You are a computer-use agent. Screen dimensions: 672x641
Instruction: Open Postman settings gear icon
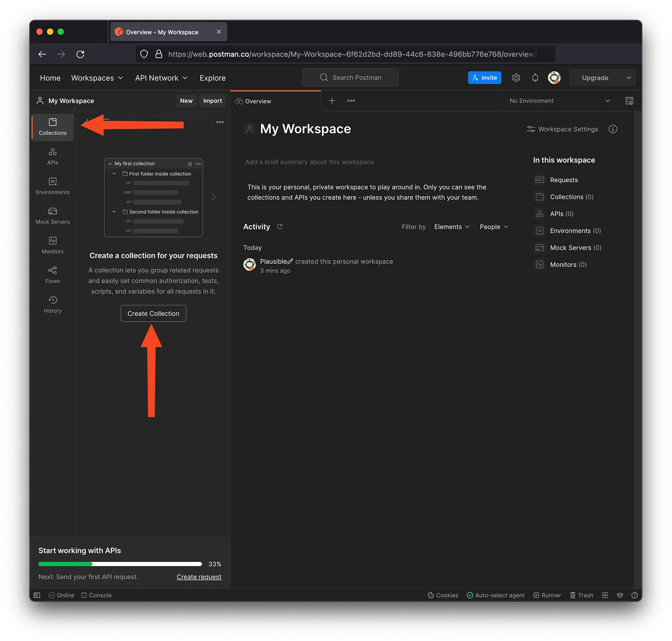pos(516,78)
